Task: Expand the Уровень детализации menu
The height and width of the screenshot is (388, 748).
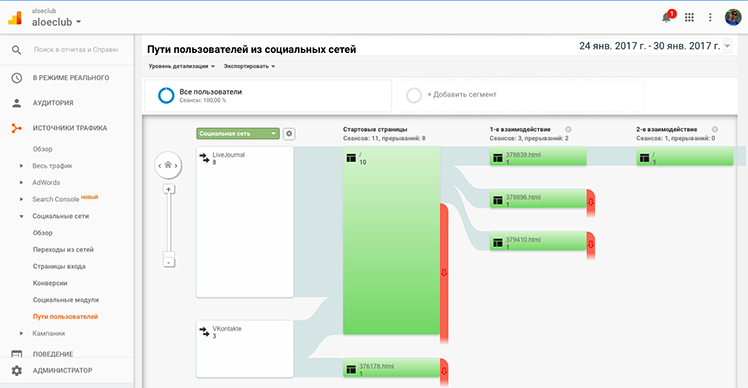Action: click(x=181, y=66)
